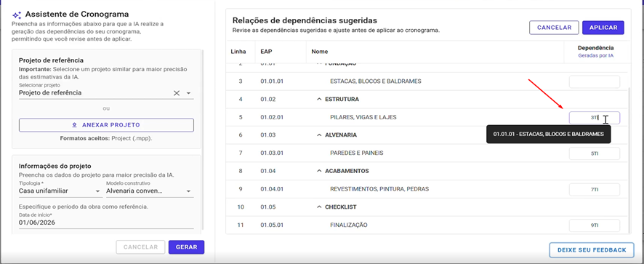Click the GERAR button
The height and width of the screenshot is (264, 644).
(187, 247)
